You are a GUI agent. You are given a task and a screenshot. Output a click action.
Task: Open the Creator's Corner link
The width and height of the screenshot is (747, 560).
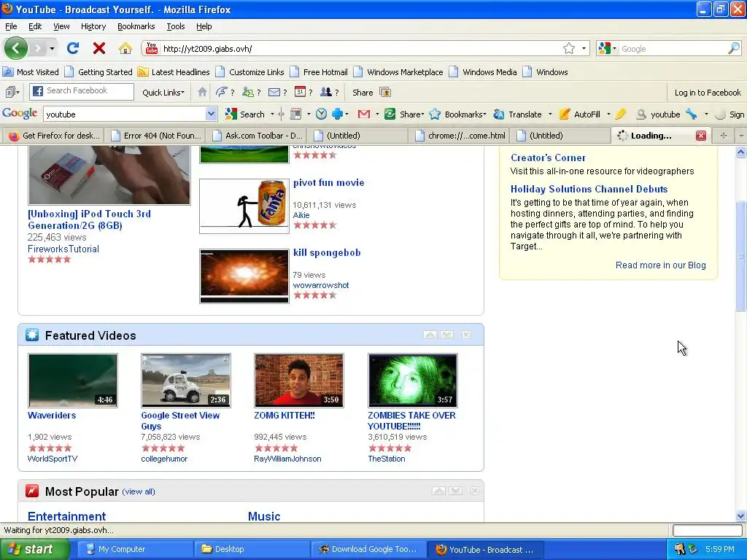coord(548,157)
